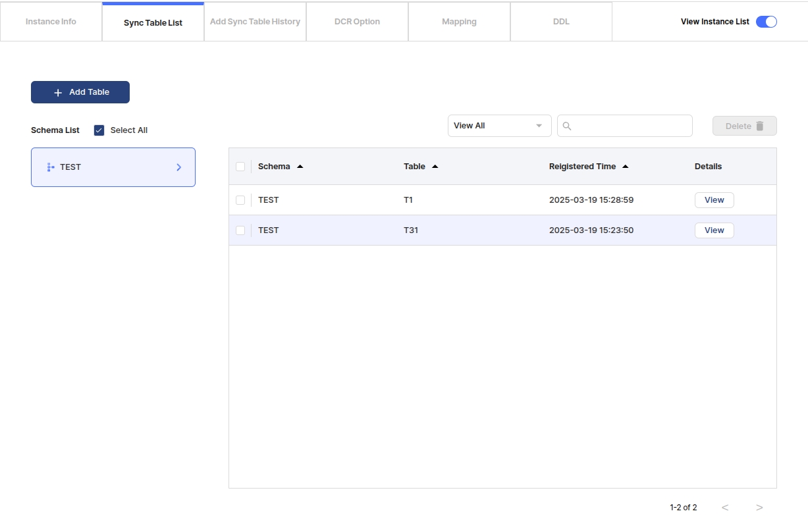Toggle View Instance List switch
This screenshot has height=532, width=808.
tap(766, 22)
